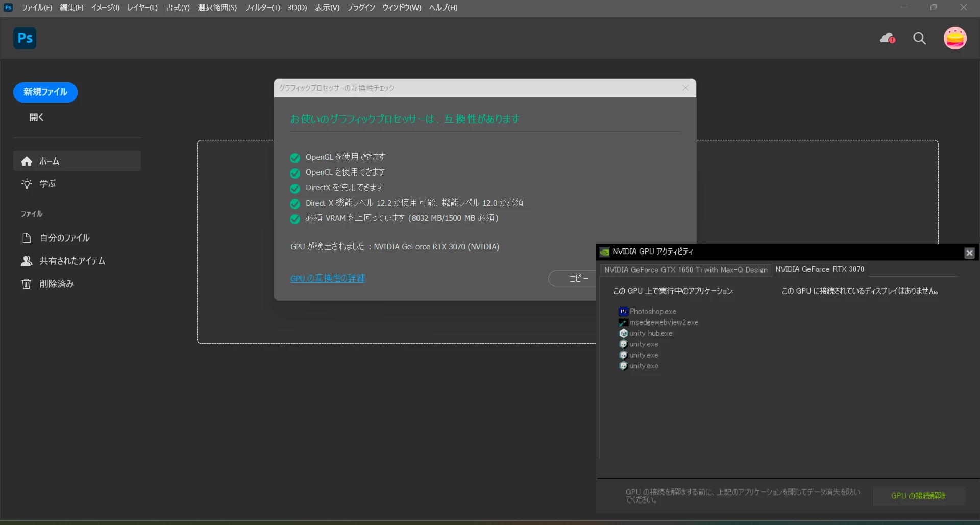Select unity hub.exe in application list
The image size is (980, 525).
point(651,333)
